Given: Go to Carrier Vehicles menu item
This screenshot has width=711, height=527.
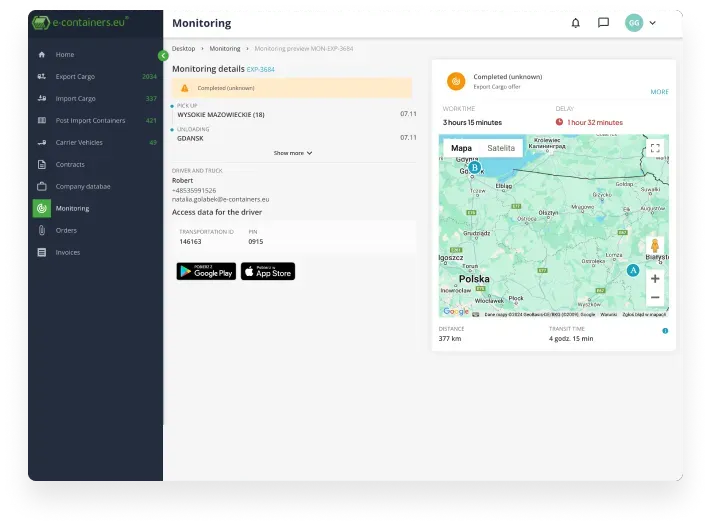Looking at the screenshot, I should pos(79,143).
